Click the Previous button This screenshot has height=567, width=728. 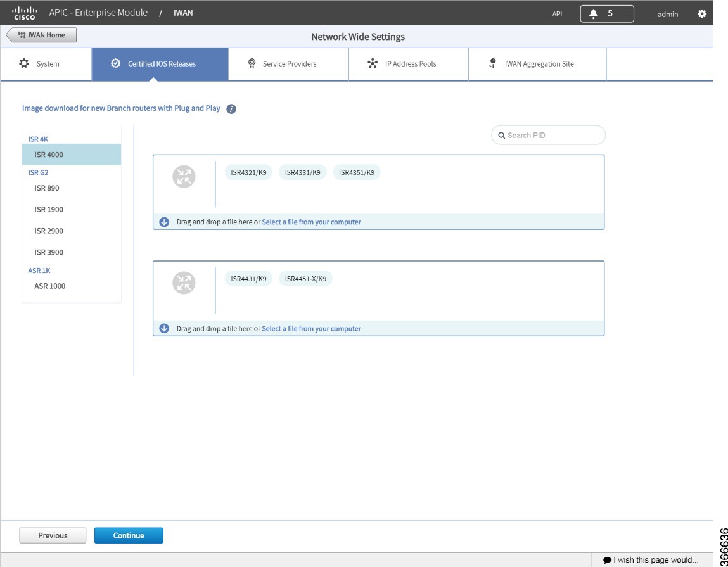tap(53, 535)
